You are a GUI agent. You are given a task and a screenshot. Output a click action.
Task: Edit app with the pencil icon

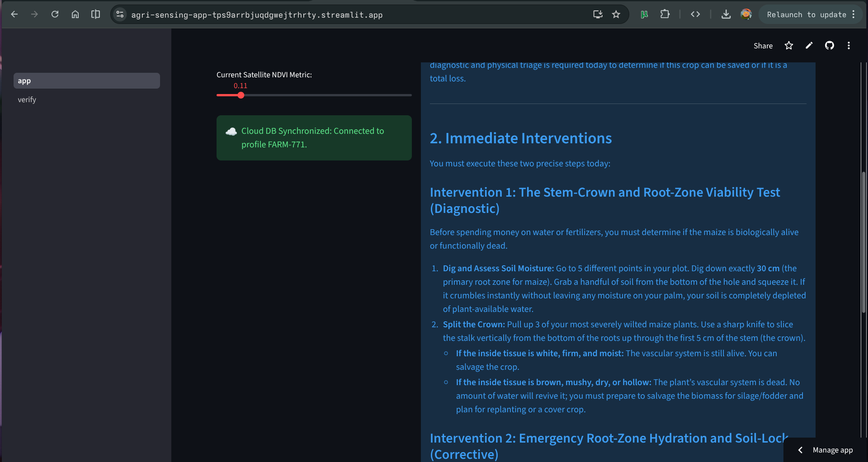[x=809, y=46]
